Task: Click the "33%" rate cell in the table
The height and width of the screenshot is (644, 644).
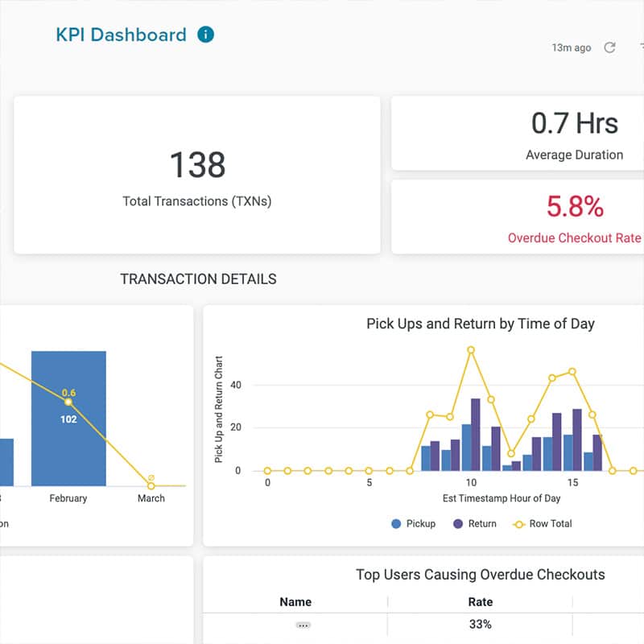Action: click(481, 624)
